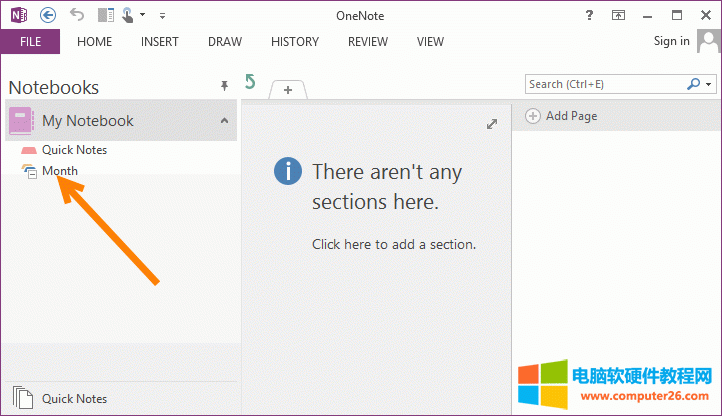Click the Back navigation arrow
Screen dimensions: 722x416
pyautogui.click(x=48, y=14)
